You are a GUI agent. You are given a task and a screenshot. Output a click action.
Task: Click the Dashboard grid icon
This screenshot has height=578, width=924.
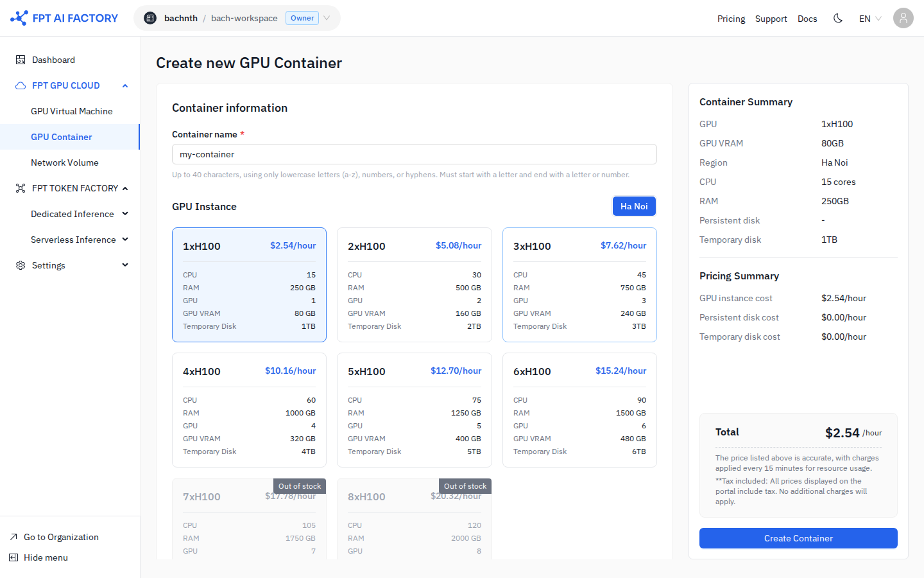click(21, 60)
